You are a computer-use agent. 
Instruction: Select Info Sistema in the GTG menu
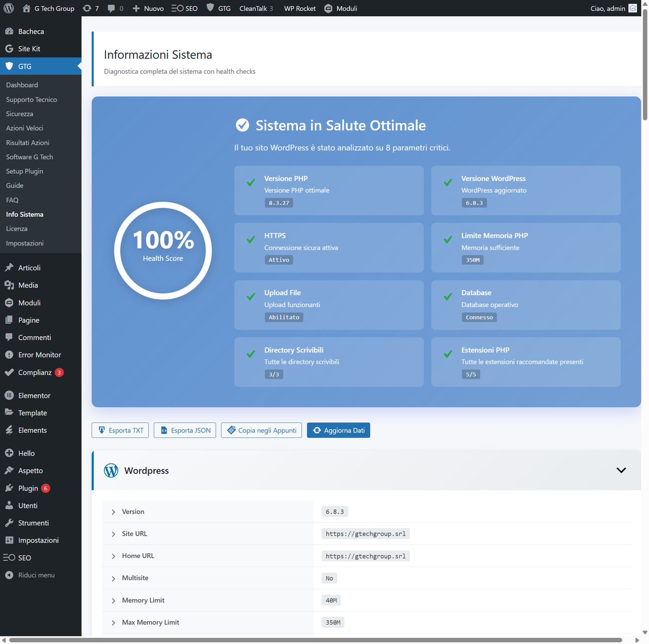pos(24,214)
